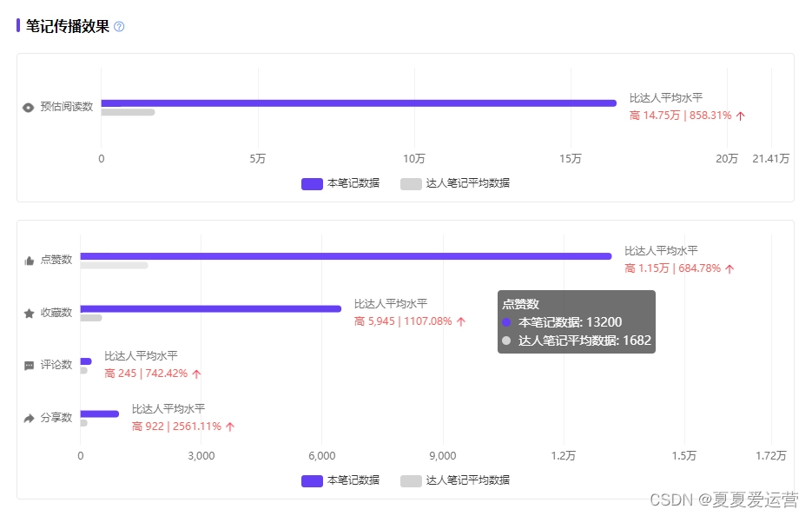
Task: Click 比达人平均水平 beside the 收藏数 bar
Action: 391,304
